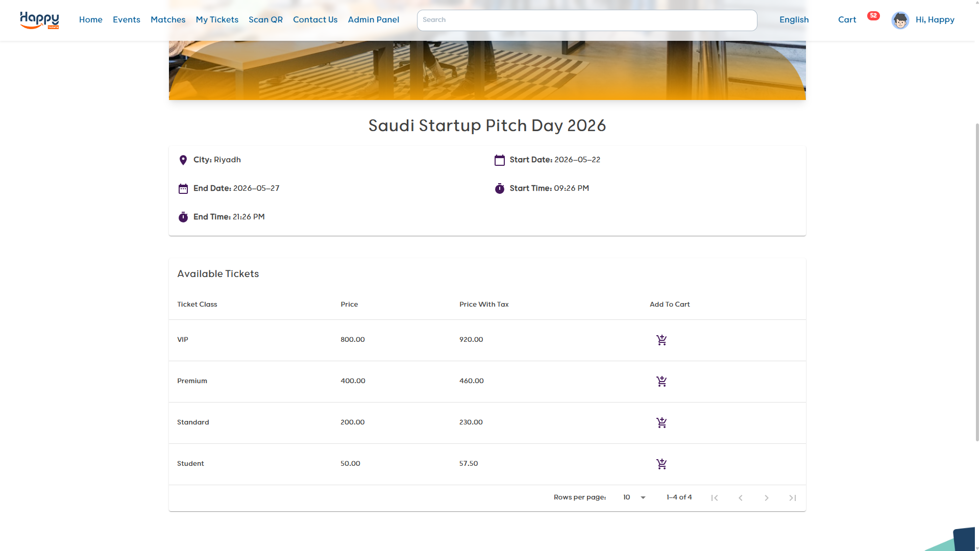Go to next page of tickets

click(766, 498)
